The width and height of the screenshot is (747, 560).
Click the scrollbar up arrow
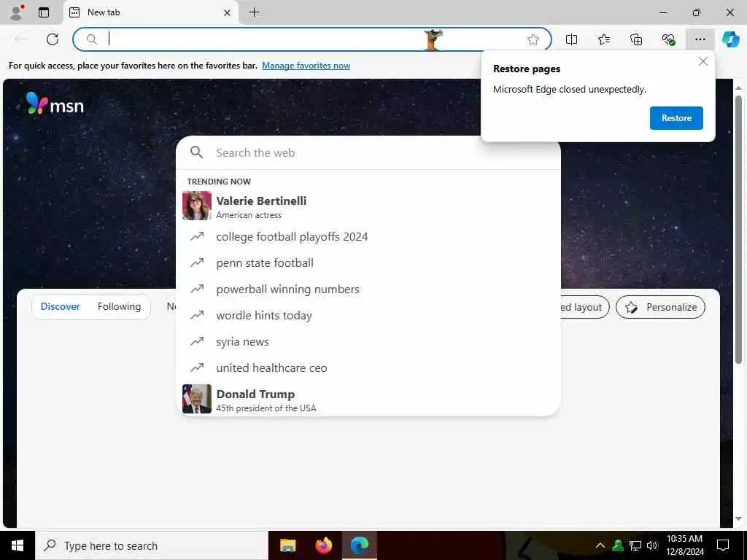click(x=738, y=88)
